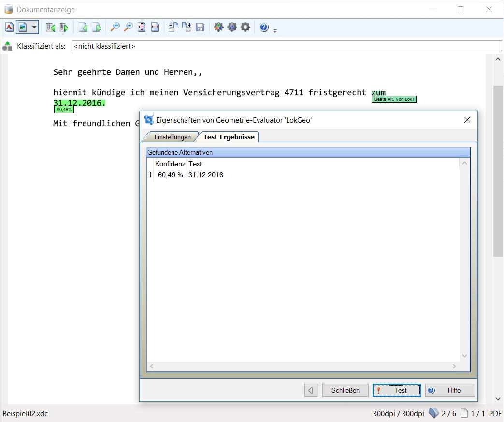Click the zoom in magnifier

(115, 28)
